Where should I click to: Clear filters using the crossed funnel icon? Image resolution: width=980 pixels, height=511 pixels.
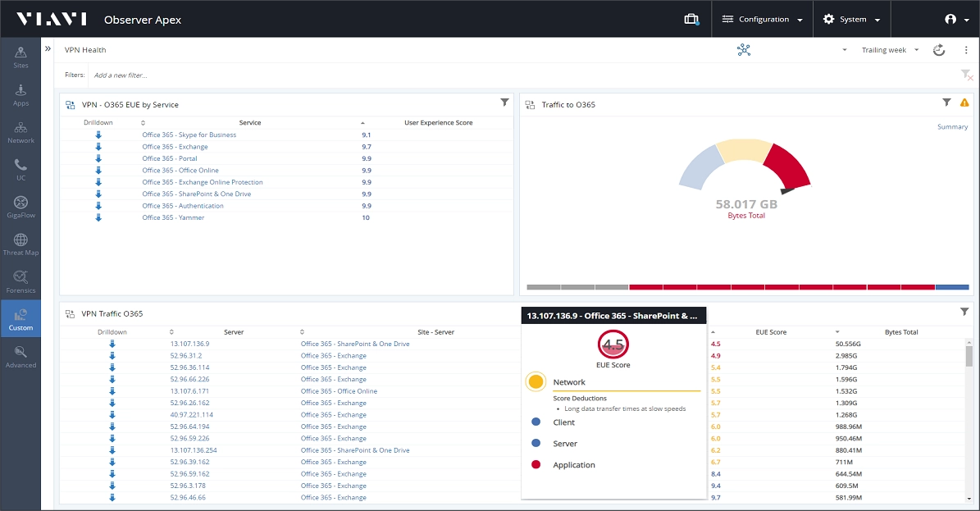[x=966, y=75]
